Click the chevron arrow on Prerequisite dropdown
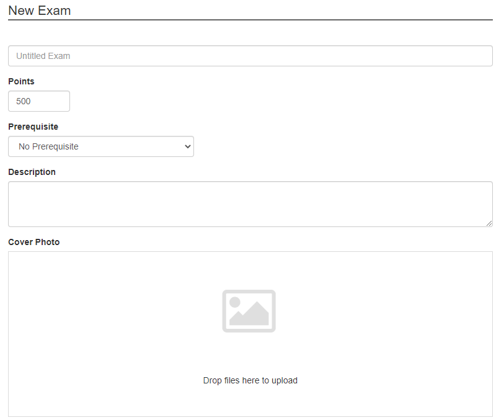The image size is (504, 420). coord(188,146)
